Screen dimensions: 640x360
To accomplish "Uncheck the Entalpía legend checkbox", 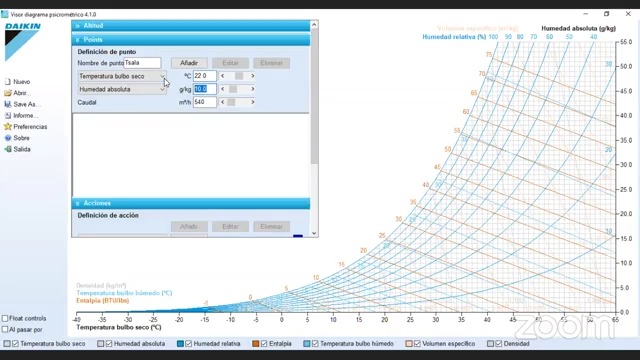I will (x=264, y=344).
